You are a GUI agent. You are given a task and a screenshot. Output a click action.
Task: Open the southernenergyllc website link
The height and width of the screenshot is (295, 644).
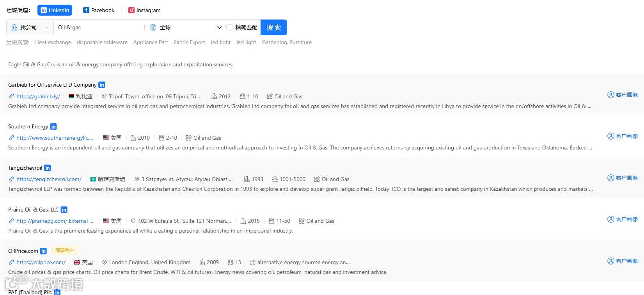tap(55, 138)
